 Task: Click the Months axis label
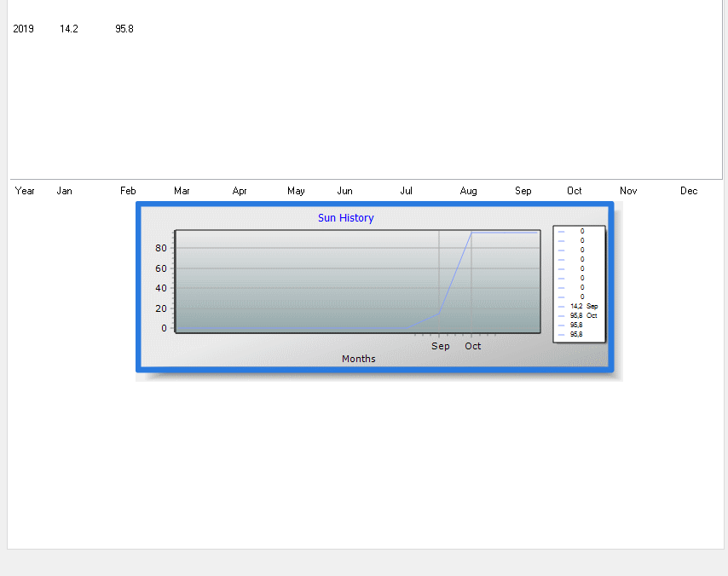click(x=358, y=359)
